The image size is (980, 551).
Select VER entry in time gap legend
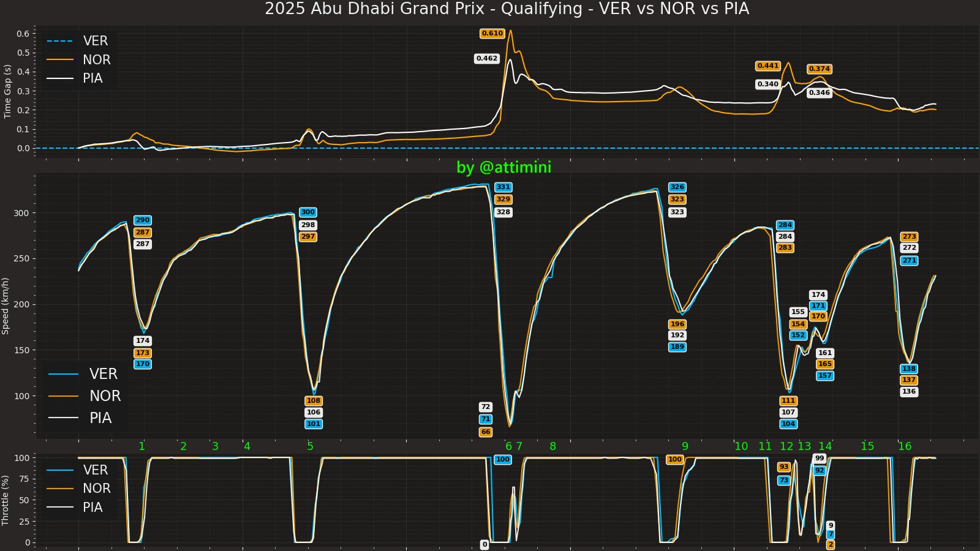coord(77,41)
